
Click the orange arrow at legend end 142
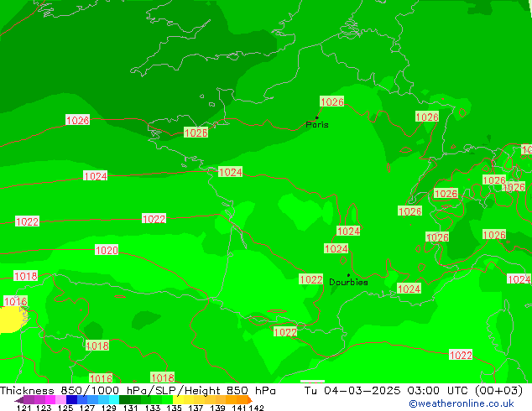[x=250, y=399]
